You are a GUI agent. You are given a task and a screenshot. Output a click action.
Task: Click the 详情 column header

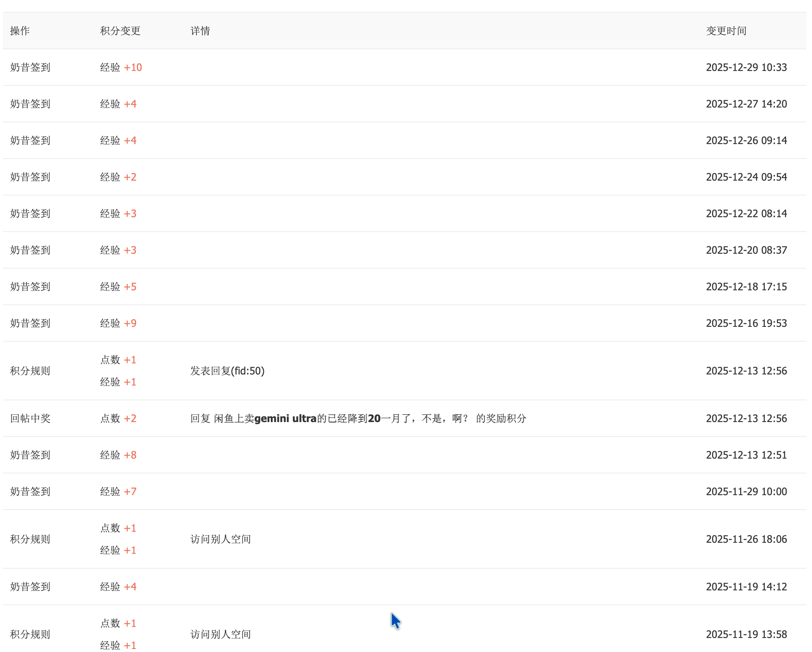(x=200, y=31)
